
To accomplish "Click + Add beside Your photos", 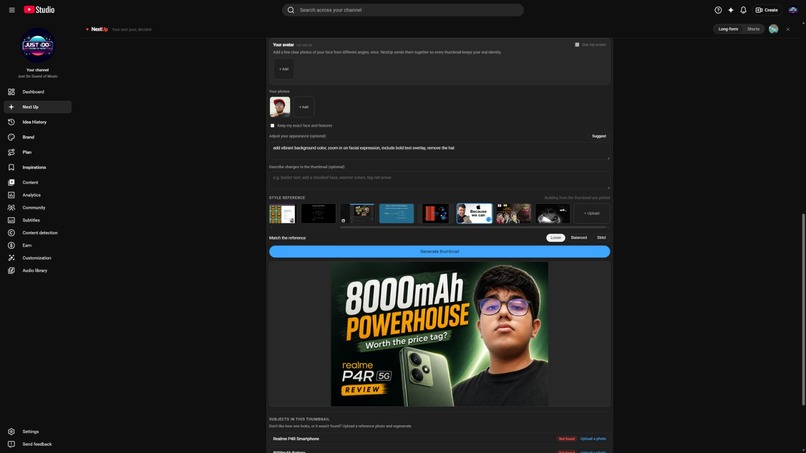I will click(304, 107).
